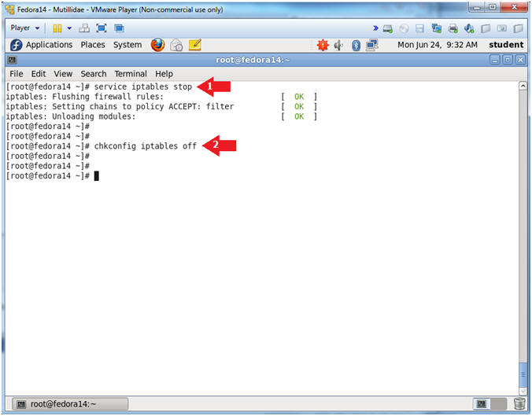This screenshot has width=532, height=416.
Task: Minimize the terminal window
Action: (x=495, y=60)
